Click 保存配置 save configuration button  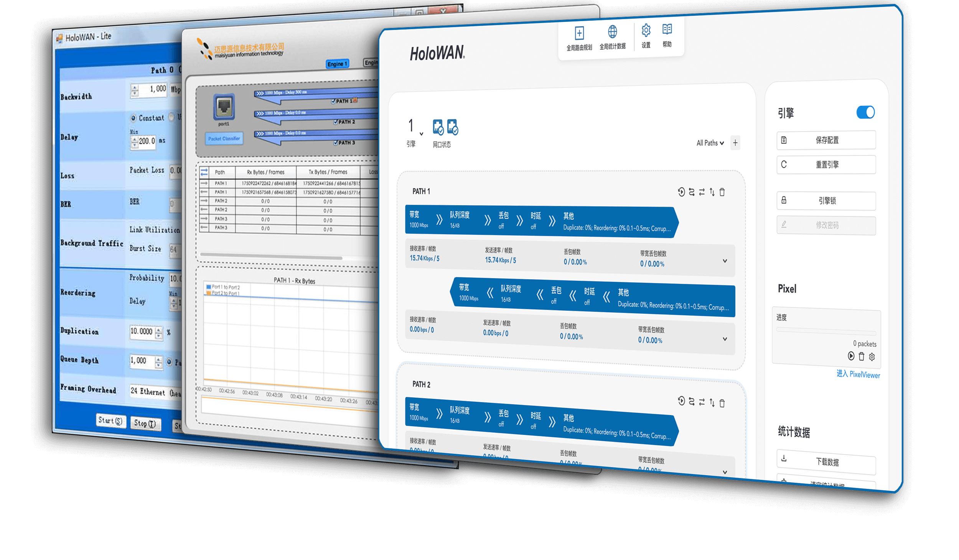[826, 140]
